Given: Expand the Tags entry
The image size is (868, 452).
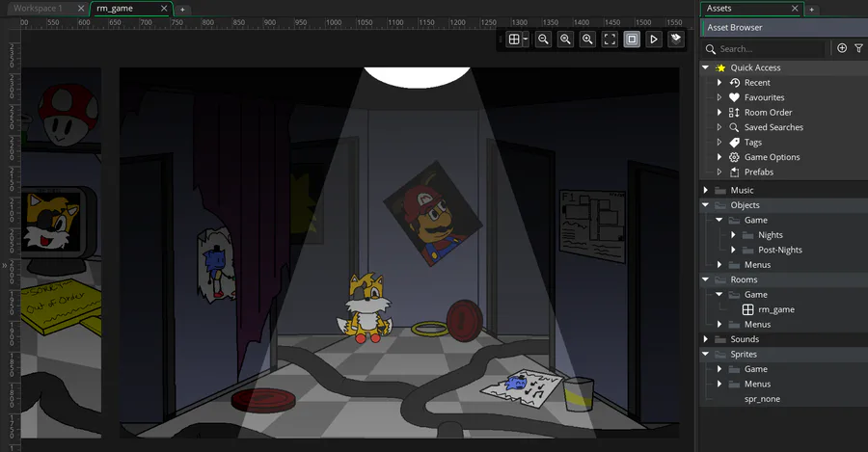Looking at the screenshot, I should (x=719, y=143).
